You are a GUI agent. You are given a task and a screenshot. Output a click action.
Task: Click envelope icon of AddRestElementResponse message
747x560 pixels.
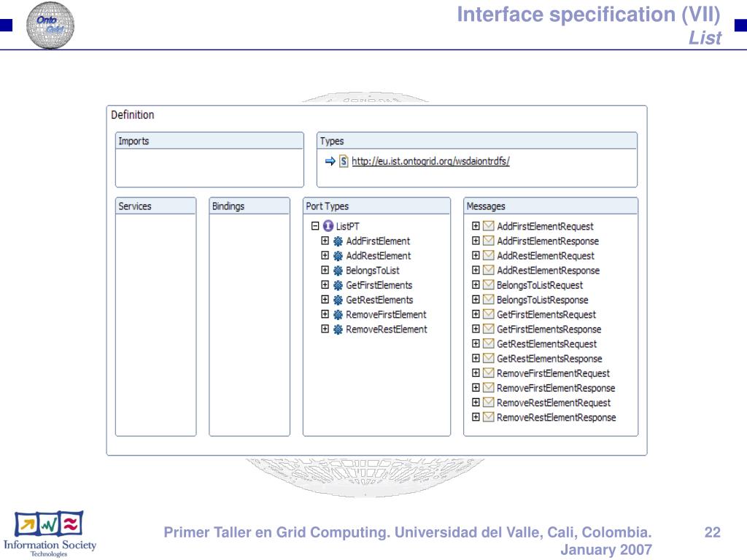(488, 270)
